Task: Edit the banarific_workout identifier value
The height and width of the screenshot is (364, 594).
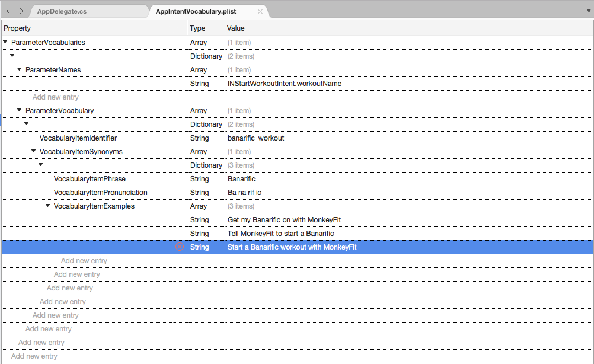Action: [256, 138]
